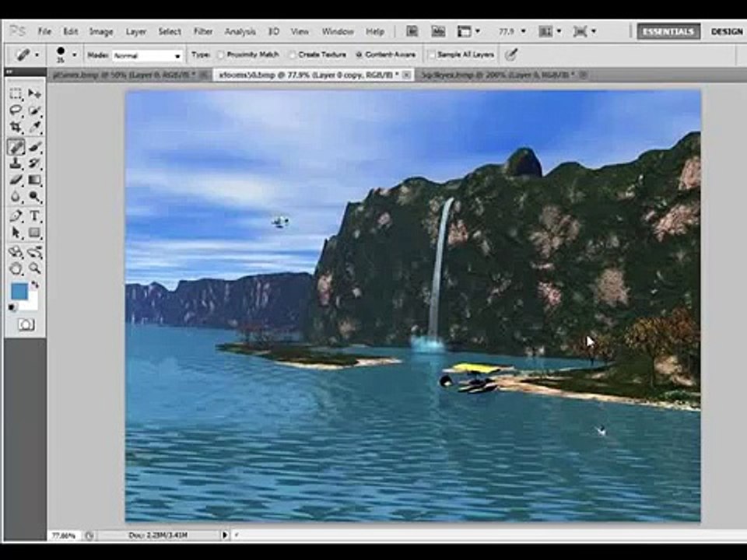This screenshot has height=560, width=747.
Task: Open the blue foreground color swatch
Action: 19,292
